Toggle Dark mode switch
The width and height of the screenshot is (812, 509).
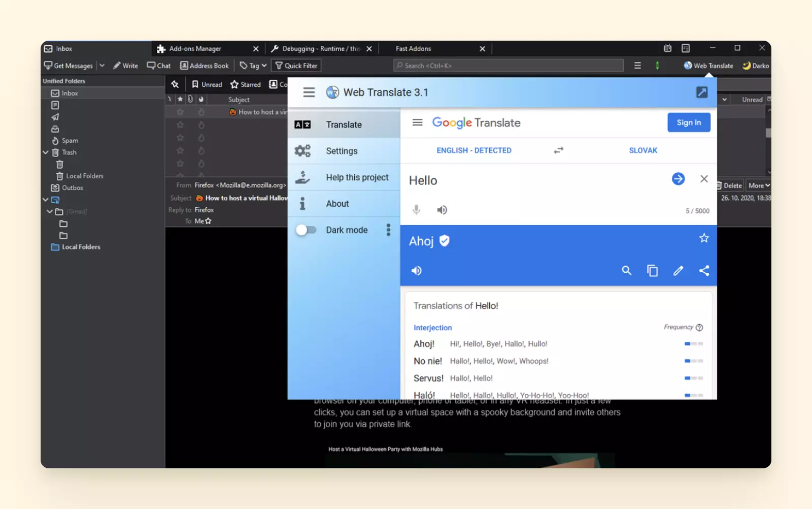coord(306,230)
